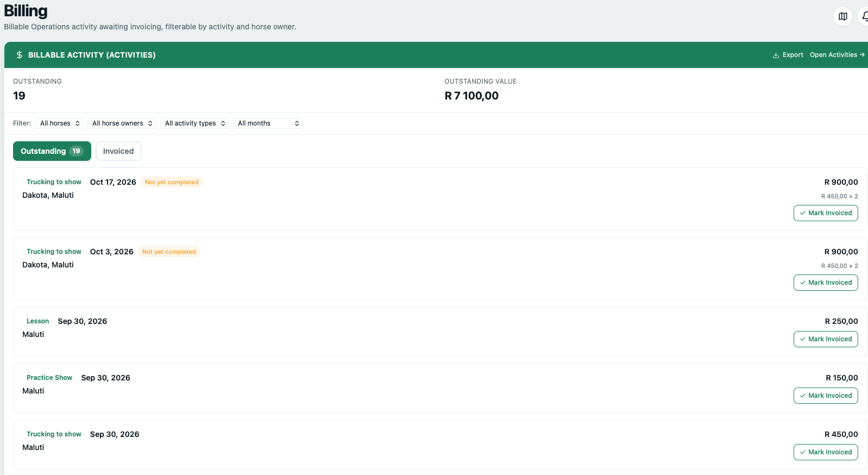Screen dimensions: 868x475
Task: Click 'R 250,00' amount on Lesson row
Action: point(841,321)
